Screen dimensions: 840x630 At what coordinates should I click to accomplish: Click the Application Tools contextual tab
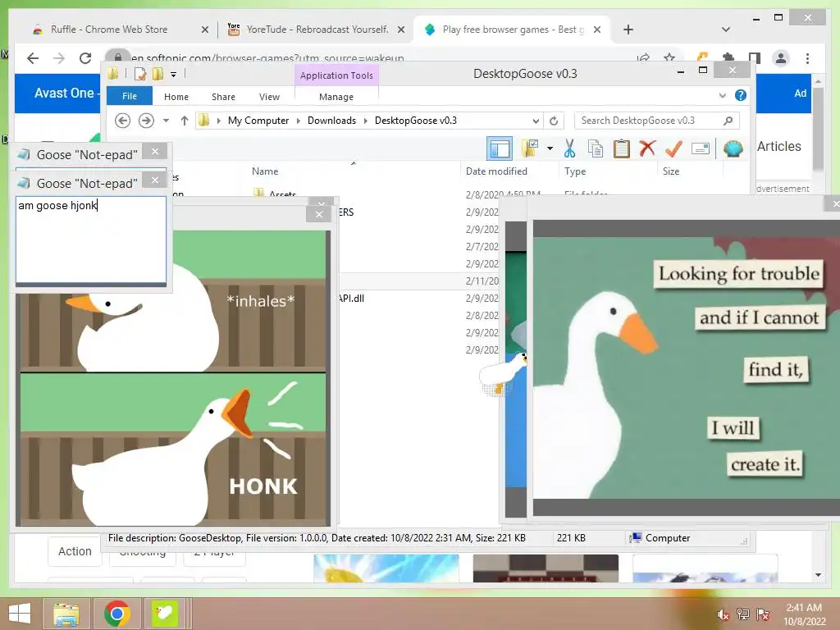tap(336, 75)
